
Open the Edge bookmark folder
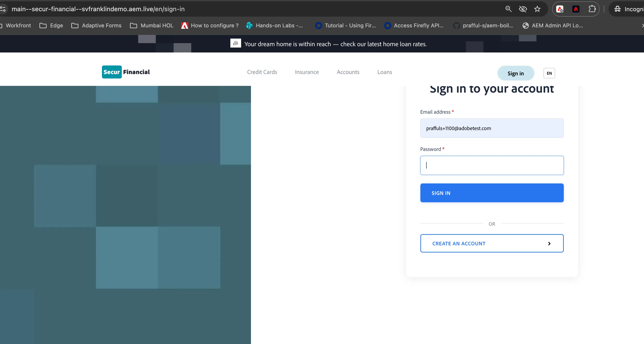51,26
